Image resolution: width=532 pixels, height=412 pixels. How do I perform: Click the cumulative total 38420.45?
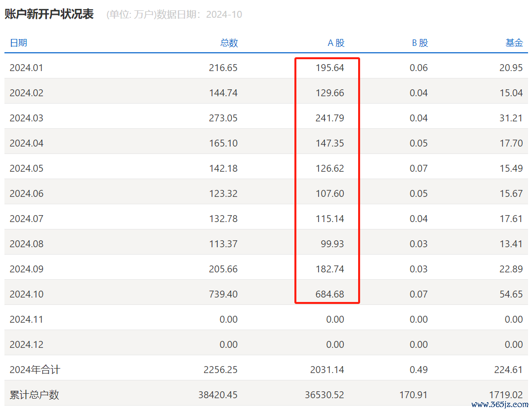pyautogui.click(x=217, y=395)
